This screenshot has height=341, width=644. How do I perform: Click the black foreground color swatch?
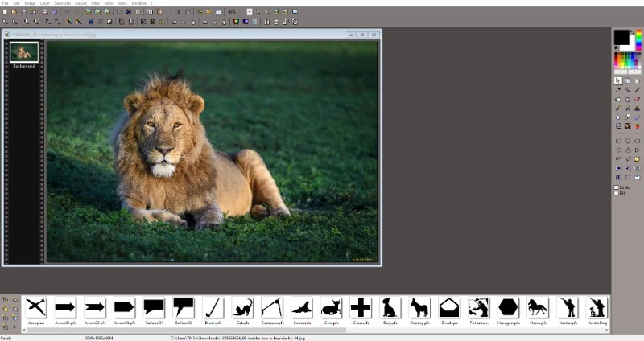[x=621, y=37]
